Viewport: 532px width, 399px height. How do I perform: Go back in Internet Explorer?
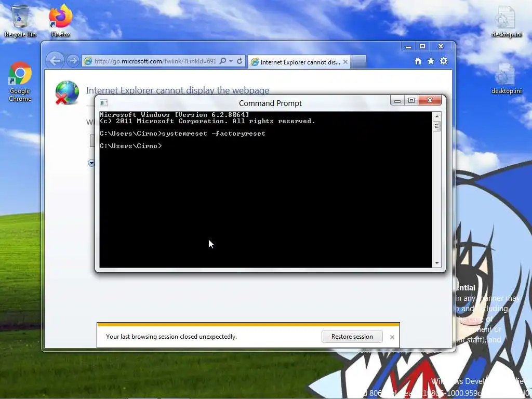55,61
